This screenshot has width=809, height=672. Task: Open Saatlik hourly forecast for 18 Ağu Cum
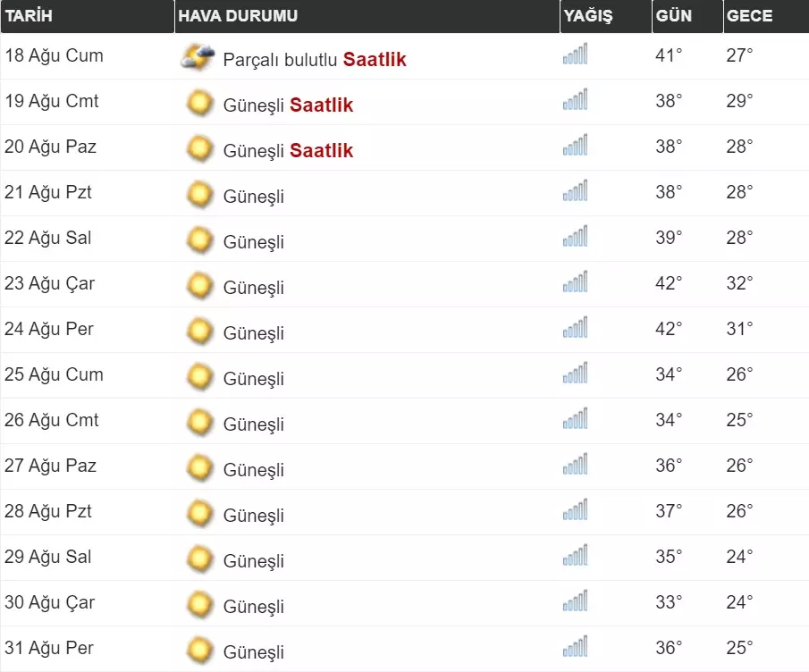375,60
